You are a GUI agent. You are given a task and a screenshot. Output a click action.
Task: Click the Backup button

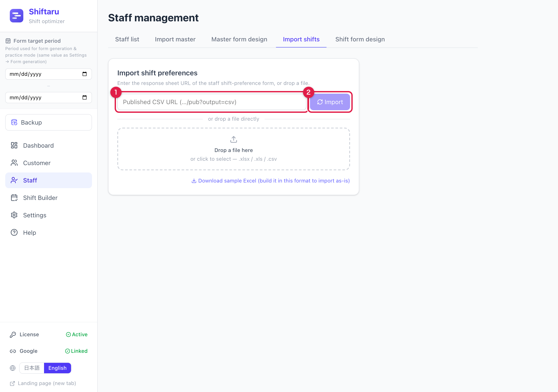click(x=49, y=122)
